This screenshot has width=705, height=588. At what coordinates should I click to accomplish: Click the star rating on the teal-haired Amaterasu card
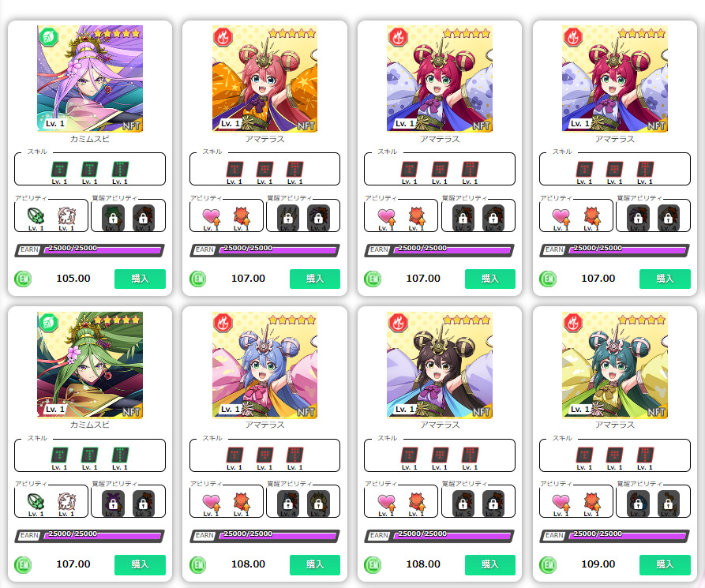pyautogui.click(x=642, y=320)
